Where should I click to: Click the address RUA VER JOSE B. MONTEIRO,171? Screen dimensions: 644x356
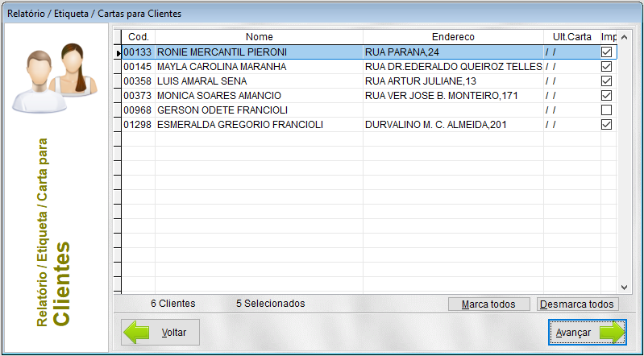coord(441,96)
